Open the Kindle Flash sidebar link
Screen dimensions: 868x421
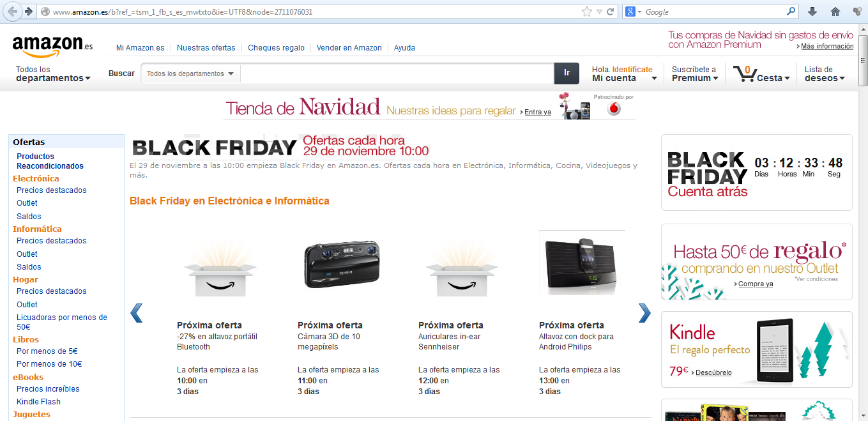pos(38,402)
